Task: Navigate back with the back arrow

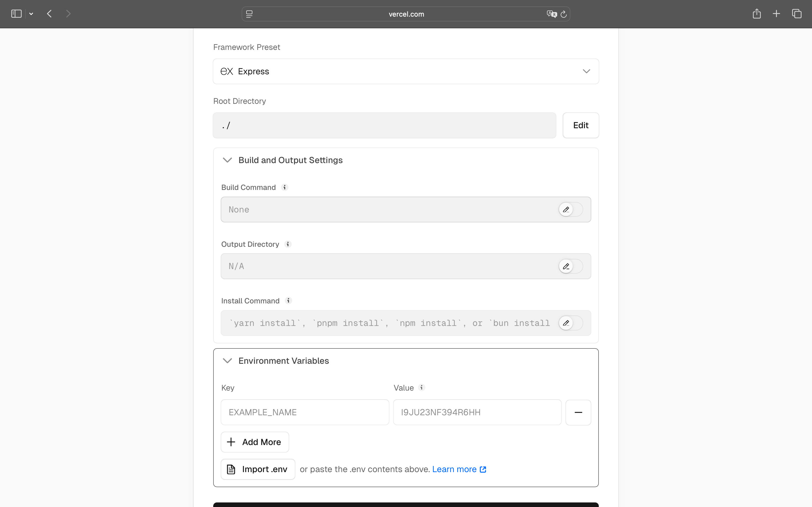Action: click(49, 13)
